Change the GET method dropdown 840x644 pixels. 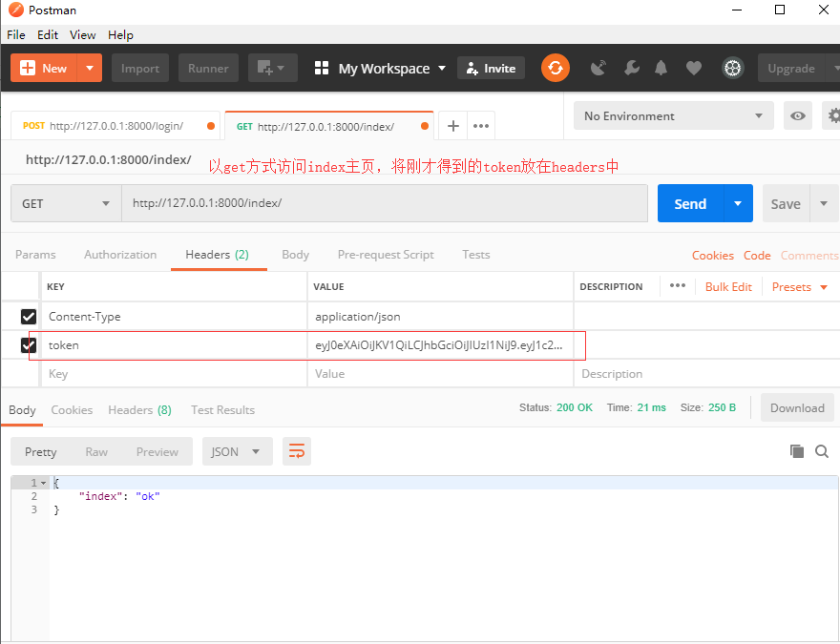tap(66, 203)
